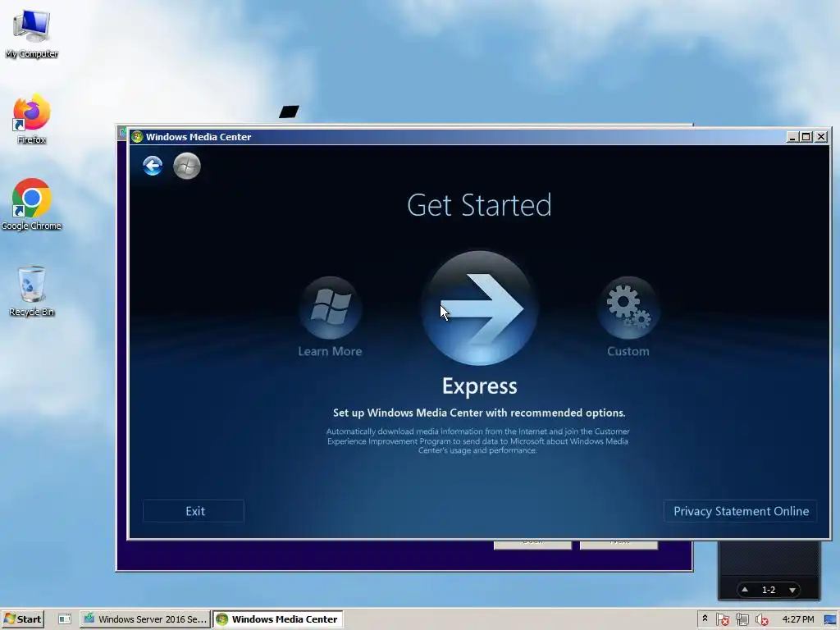Click 'Set up Windows Media Center' description text
This screenshot has height=630, width=840.
click(x=479, y=413)
